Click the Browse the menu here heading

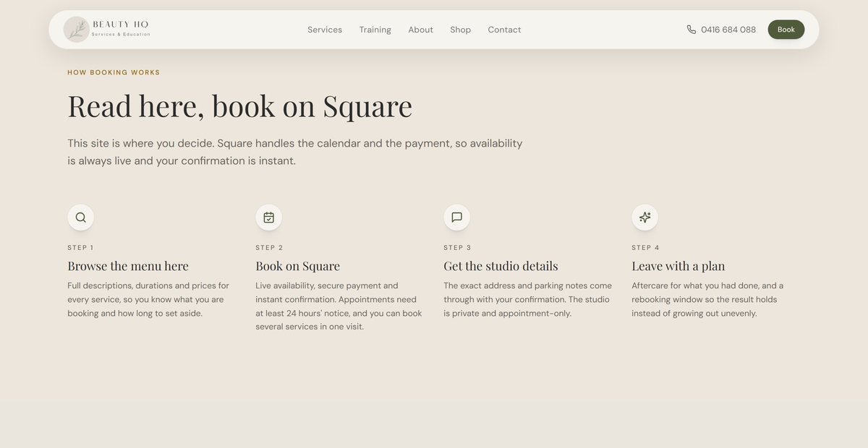point(128,266)
